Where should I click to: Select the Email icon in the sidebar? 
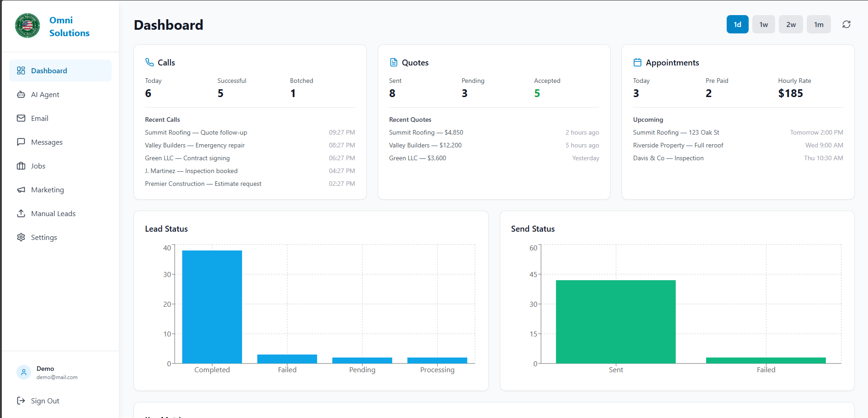point(21,118)
